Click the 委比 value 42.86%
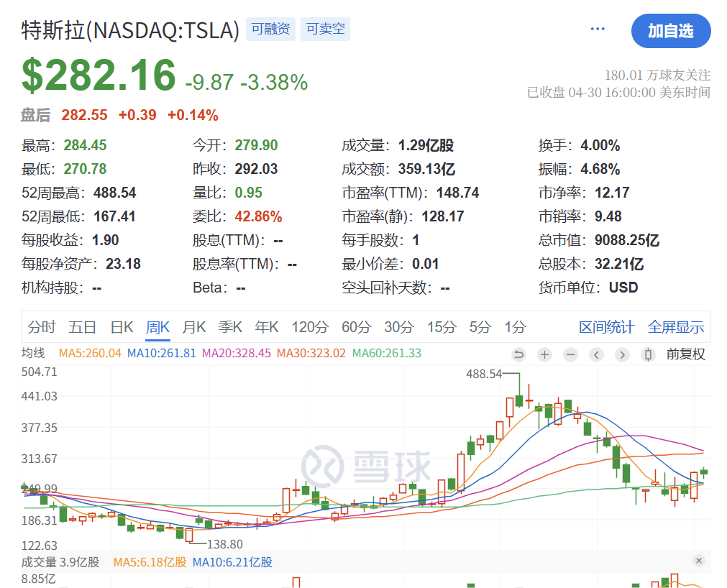Image resolution: width=727 pixels, height=588 pixels. [x=258, y=216]
